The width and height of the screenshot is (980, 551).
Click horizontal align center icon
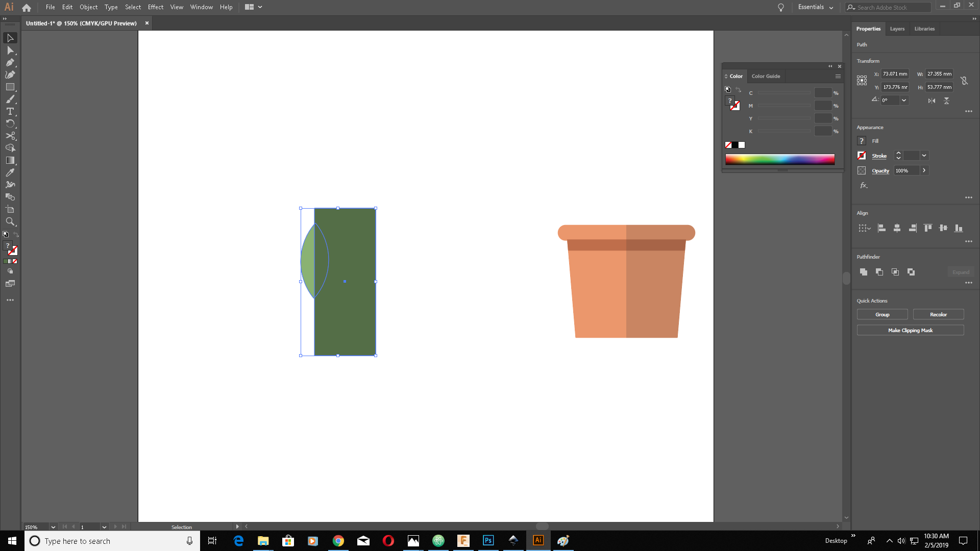click(x=897, y=228)
